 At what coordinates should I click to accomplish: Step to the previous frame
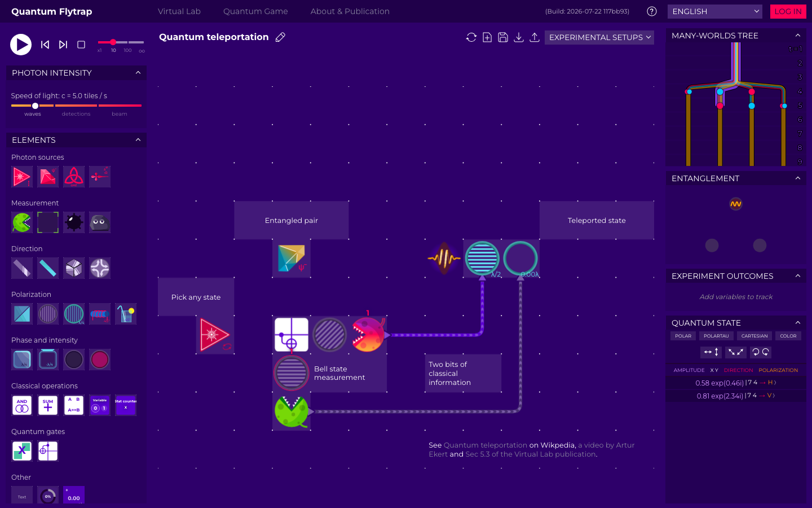[45, 45]
